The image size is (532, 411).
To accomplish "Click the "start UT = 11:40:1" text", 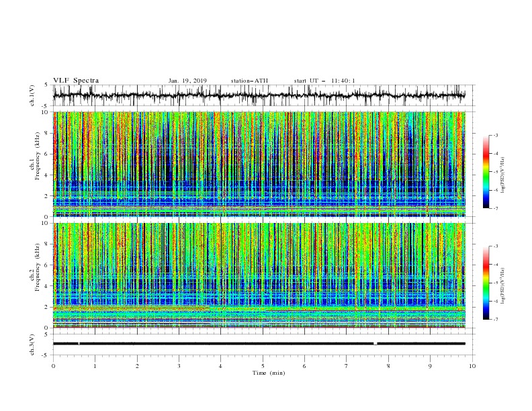I will 324,81.
